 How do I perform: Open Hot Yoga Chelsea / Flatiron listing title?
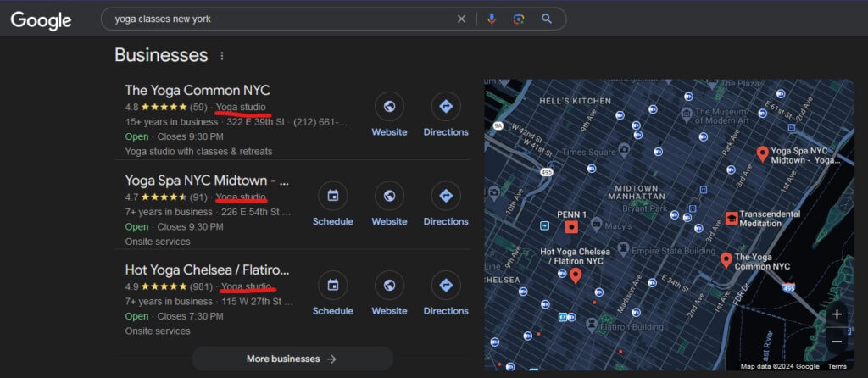click(207, 270)
